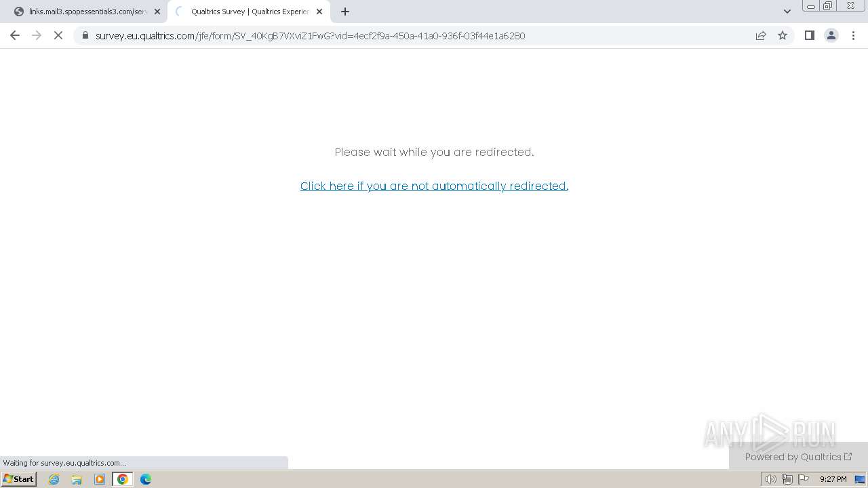Open the network tray icon
The image size is (868, 488).
pyautogui.click(x=787, y=479)
